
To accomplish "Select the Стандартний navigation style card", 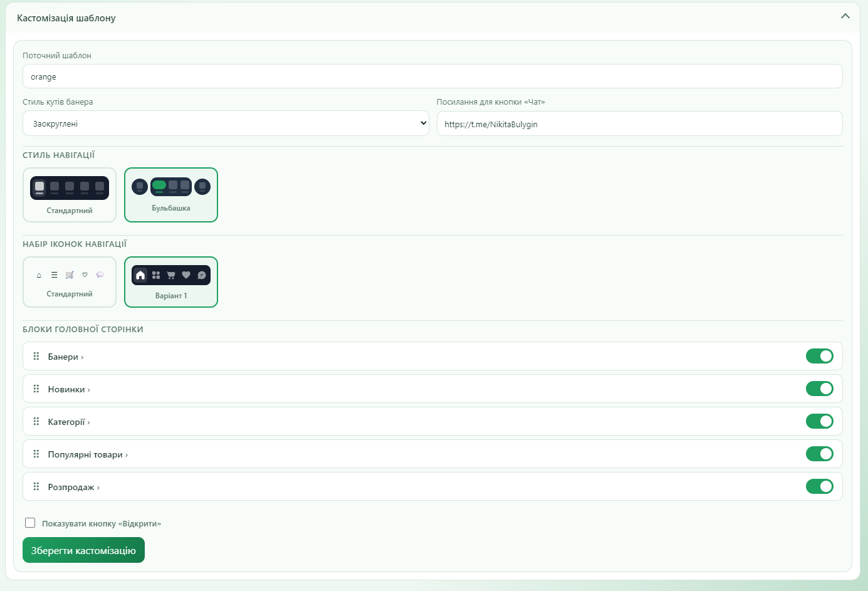I will (x=70, y=195).
